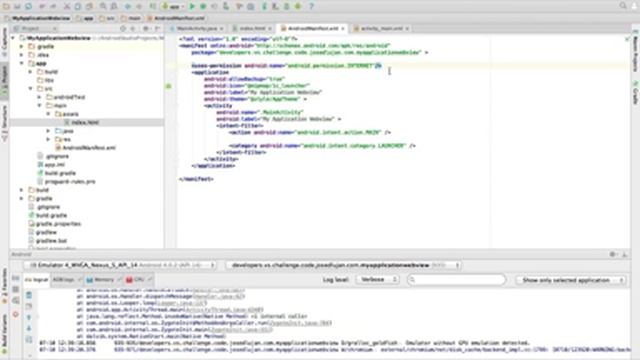Click MyApplicationWebview breadcrumb

tap(37, 18)
